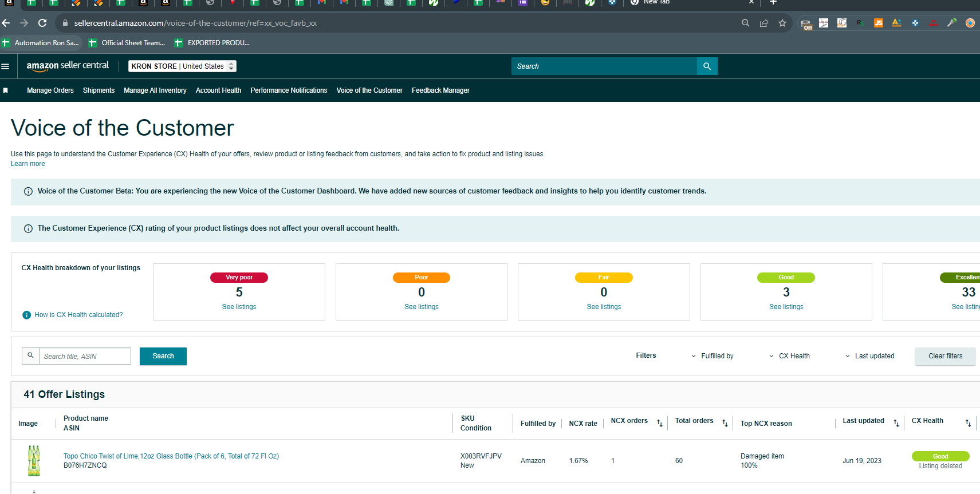The height and width of the screenshot is (494, 980).
Task: Open the KRON STORE United States marketplace switcher
Action: (x=182, y=66)
